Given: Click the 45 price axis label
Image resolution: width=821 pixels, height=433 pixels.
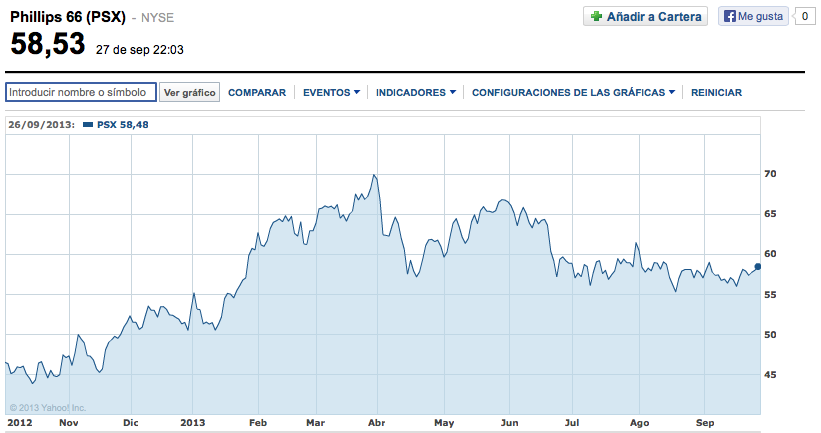Looking at the screenshot, I should click(x=770, y=375).
